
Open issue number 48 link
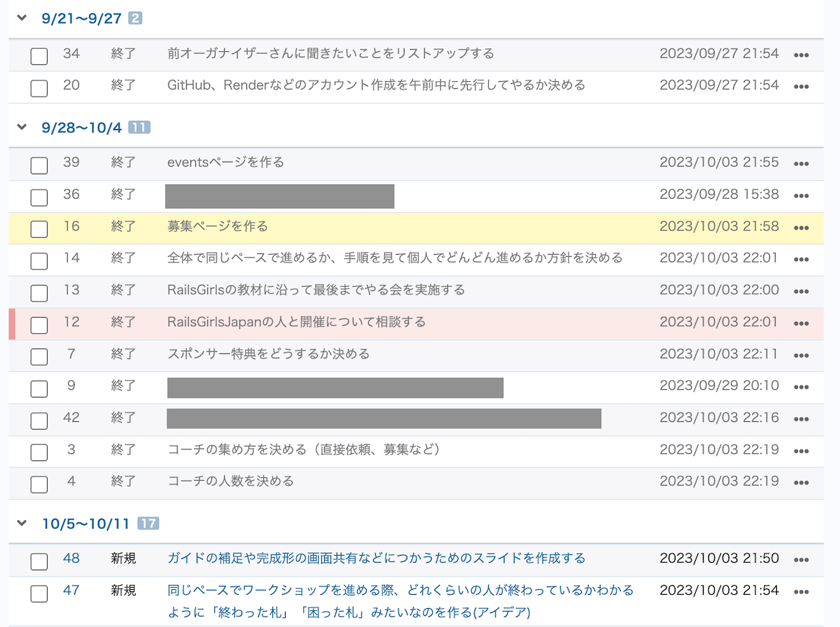[x=71, y=558]
